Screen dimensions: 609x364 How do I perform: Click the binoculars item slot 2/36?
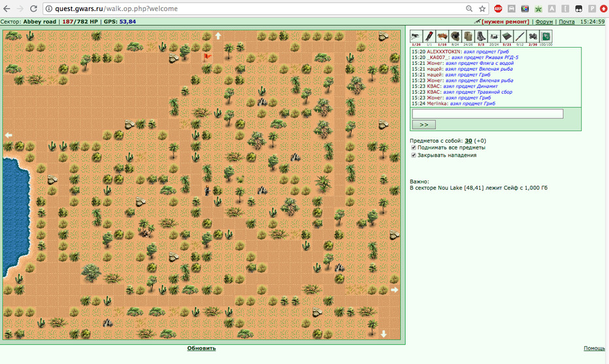533,37
